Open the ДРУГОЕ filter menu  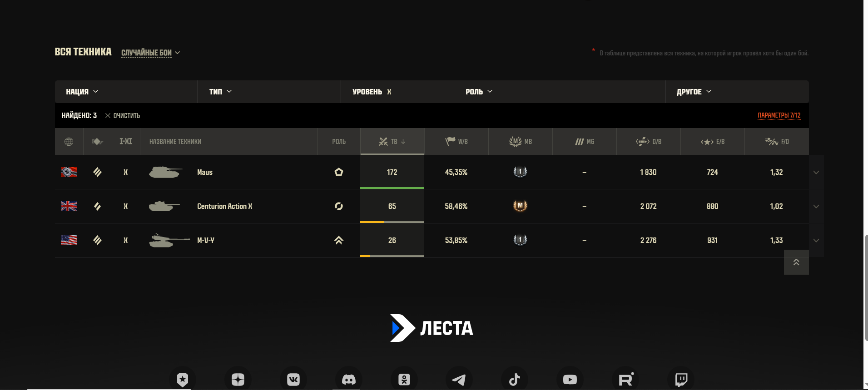(x=694, y=92)
